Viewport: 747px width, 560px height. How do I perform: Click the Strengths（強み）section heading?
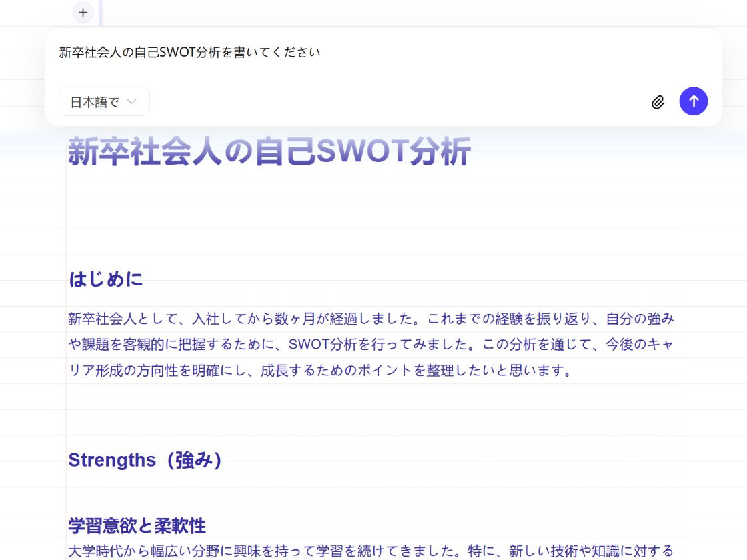145,459
